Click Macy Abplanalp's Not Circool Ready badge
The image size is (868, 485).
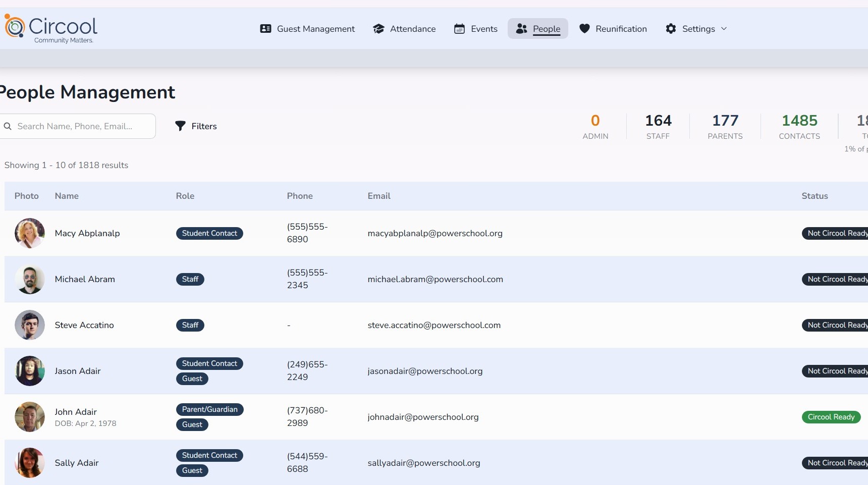(835, 233)
